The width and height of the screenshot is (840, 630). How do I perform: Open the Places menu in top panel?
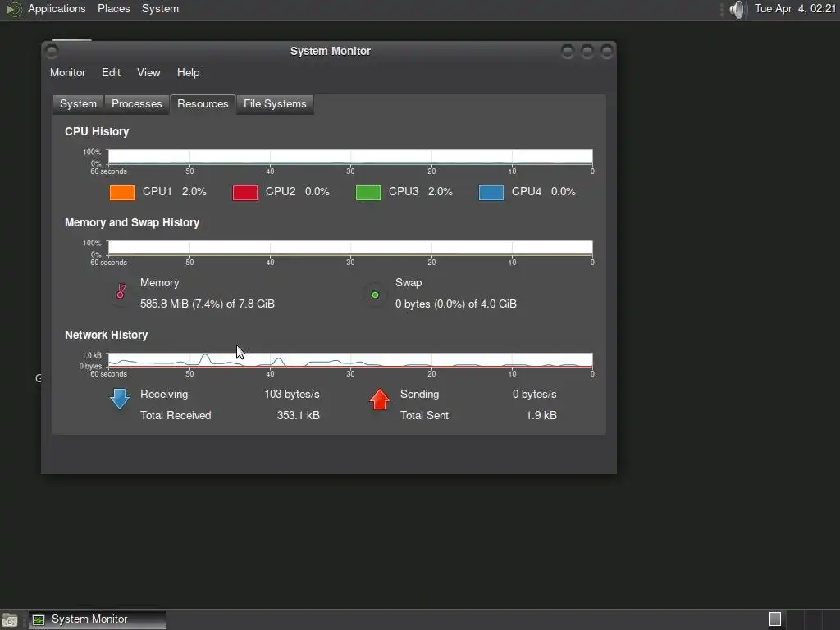(x=113, y=9)
